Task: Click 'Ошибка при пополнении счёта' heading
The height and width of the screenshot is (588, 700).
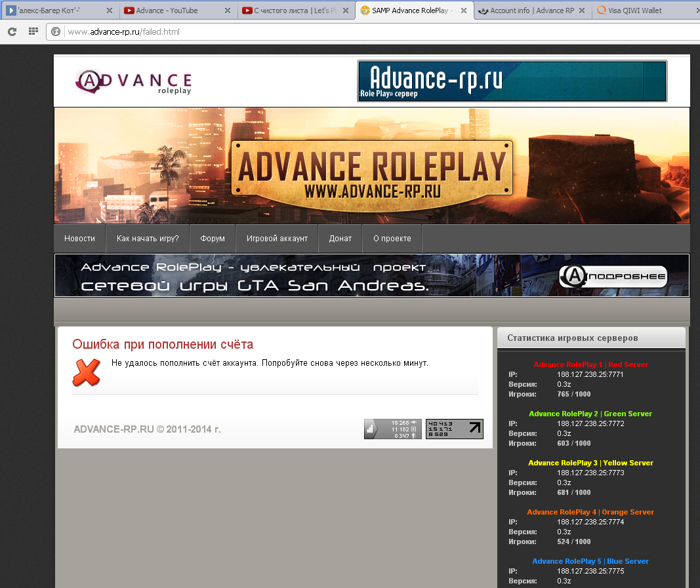Action: 163,344
